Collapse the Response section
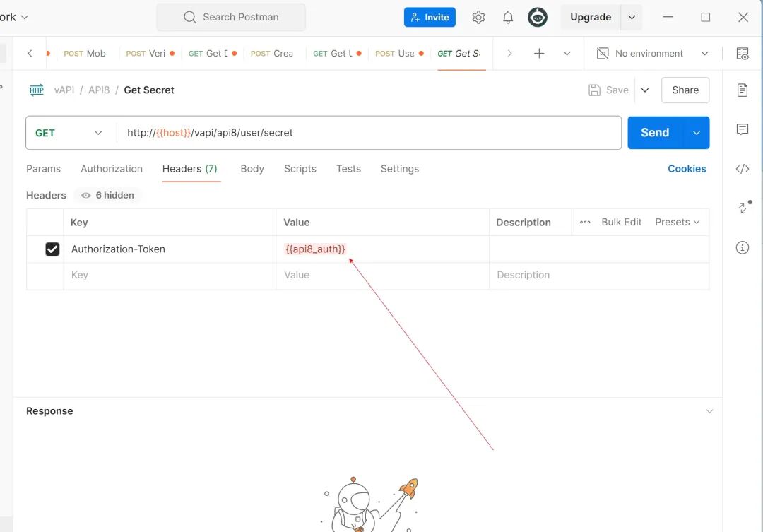This screenshot has height=532, width=763. pos(709,410)
